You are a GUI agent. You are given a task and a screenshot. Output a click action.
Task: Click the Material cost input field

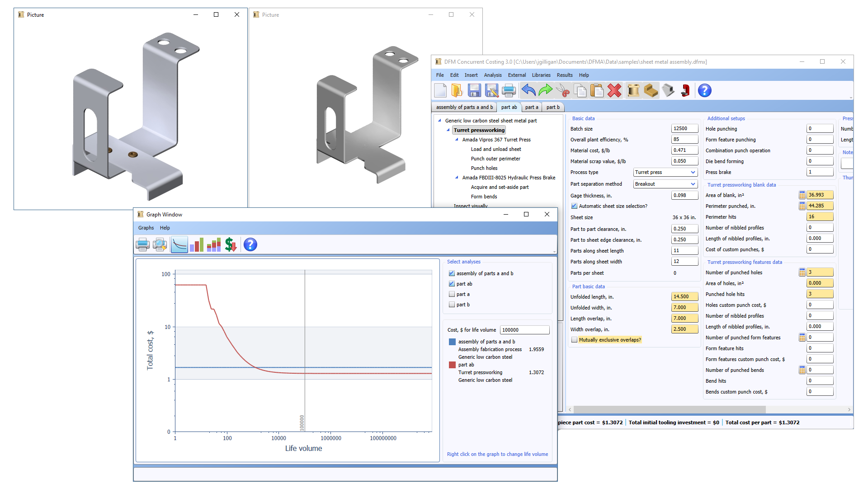[684, 150]
